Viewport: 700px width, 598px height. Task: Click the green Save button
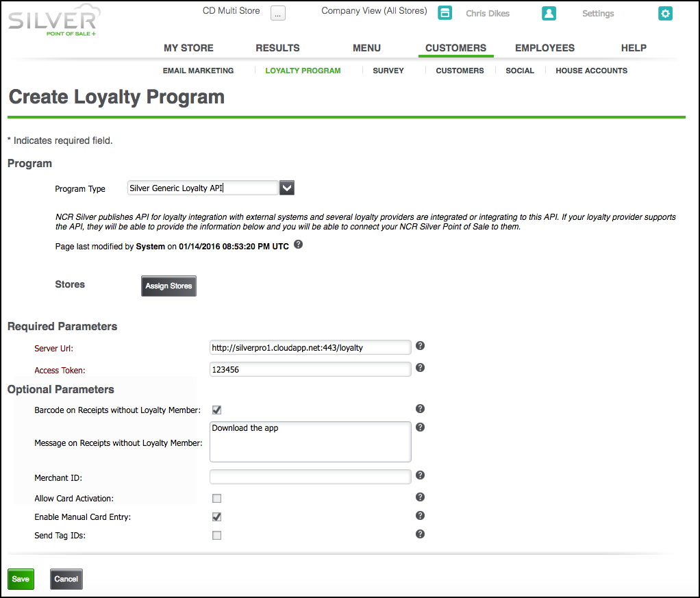[21, 580]
